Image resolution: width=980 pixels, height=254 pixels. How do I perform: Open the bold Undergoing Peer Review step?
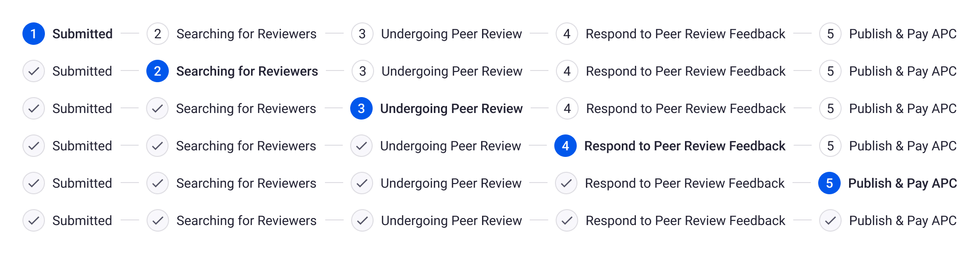pos(451,108)
